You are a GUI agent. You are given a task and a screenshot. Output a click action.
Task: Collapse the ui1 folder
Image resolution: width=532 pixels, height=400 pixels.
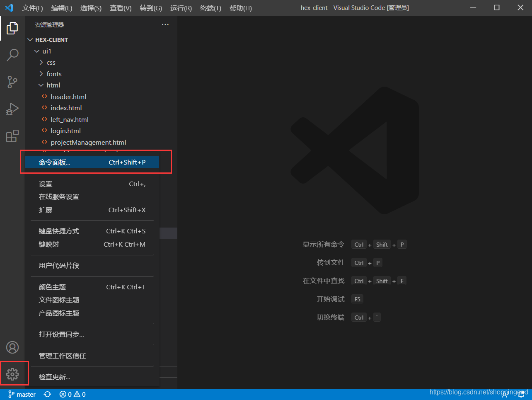pyautogui.click(x=102, y=51)
